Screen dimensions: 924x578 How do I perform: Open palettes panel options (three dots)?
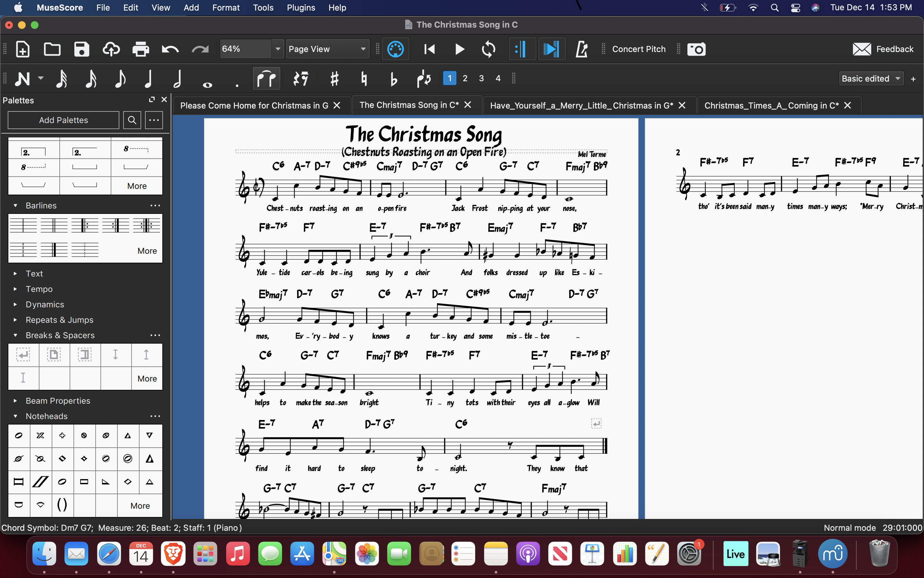pos(154,120)
